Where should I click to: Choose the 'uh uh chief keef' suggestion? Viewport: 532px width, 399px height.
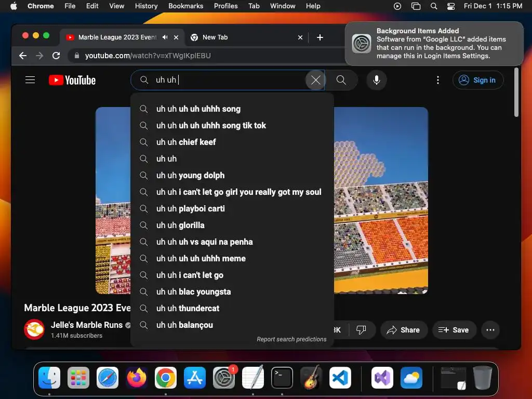[232, 142]
